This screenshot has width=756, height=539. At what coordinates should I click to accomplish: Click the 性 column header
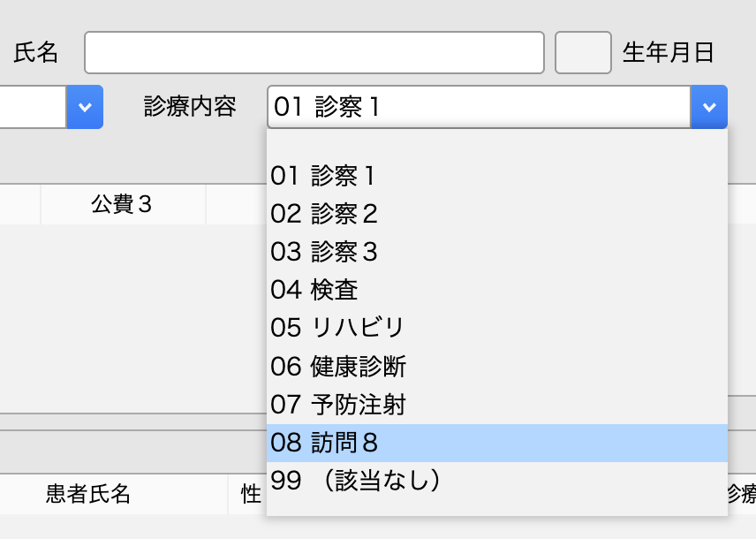(x=251, y=494)
